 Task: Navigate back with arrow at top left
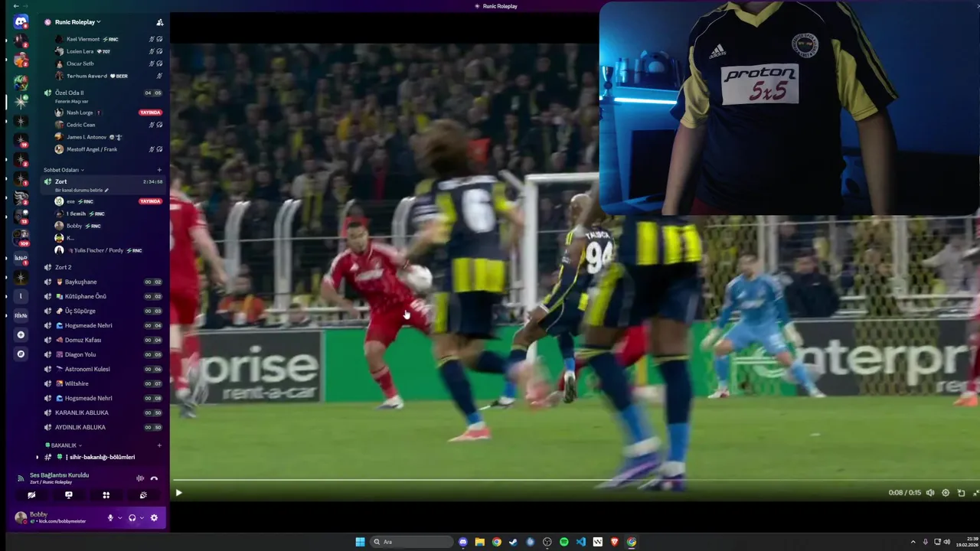16,5
